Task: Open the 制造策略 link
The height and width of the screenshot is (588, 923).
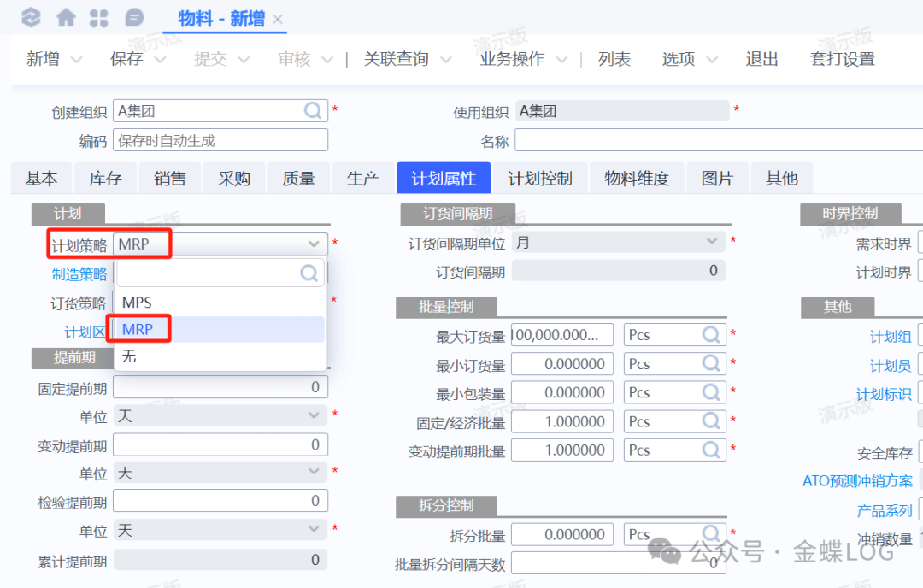Action: coord(79,274)
